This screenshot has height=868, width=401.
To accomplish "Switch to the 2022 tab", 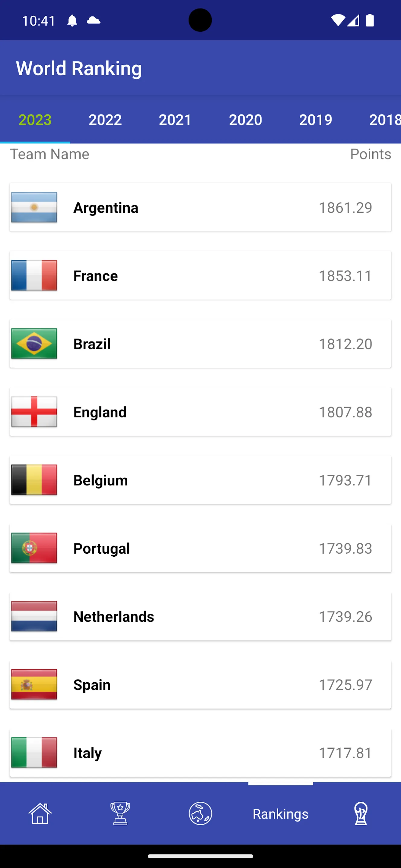I will (x=105, y=120).
